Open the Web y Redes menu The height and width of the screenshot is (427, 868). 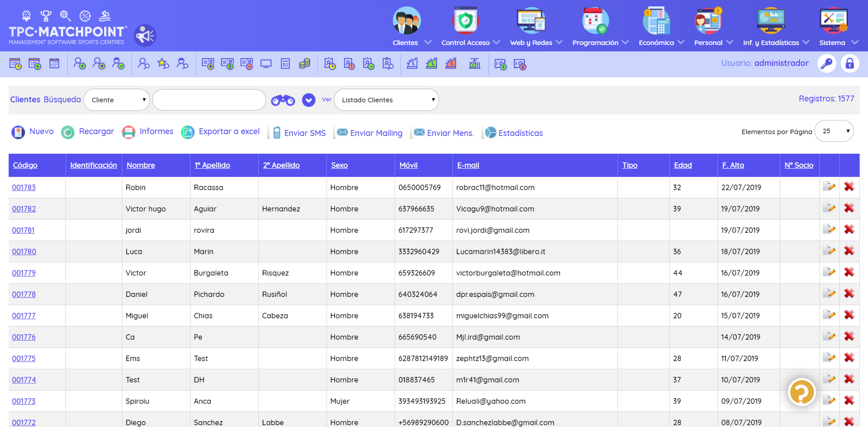531,42
